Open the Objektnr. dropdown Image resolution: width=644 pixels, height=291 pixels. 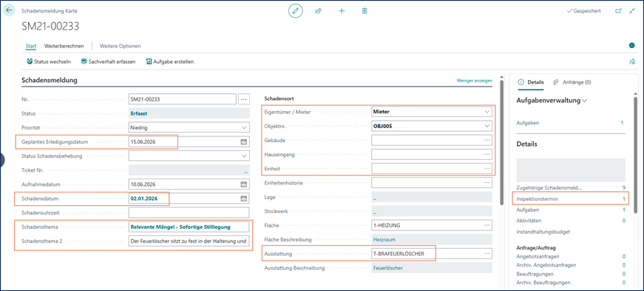(x=487, y=126)
